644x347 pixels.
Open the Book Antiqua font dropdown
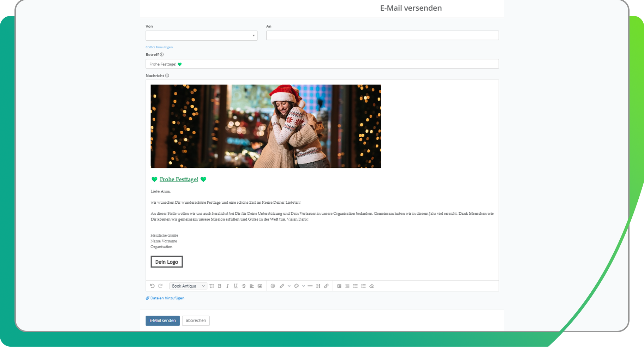tap(188, 286)
